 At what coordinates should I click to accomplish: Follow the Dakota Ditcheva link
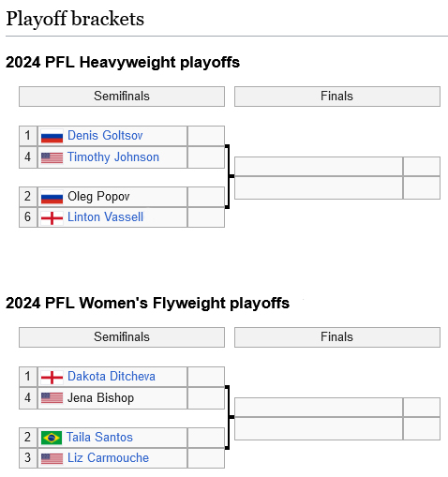[x=112, y=377]
